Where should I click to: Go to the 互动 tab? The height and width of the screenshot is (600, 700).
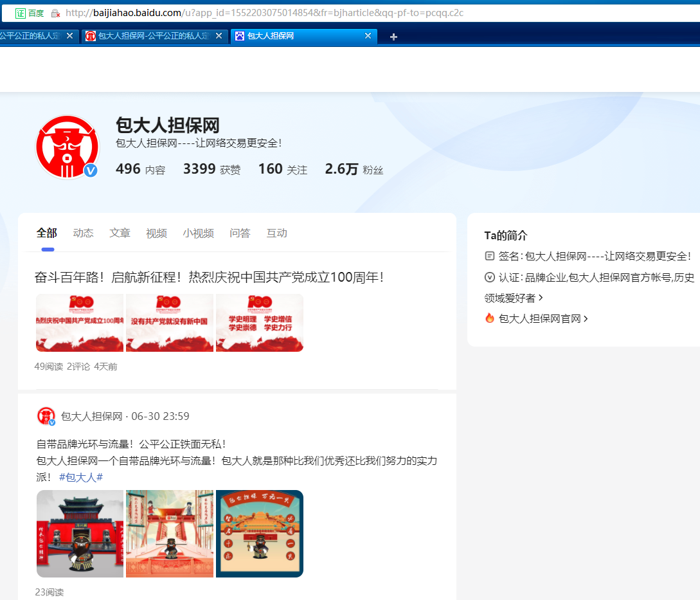pos(277,233)
